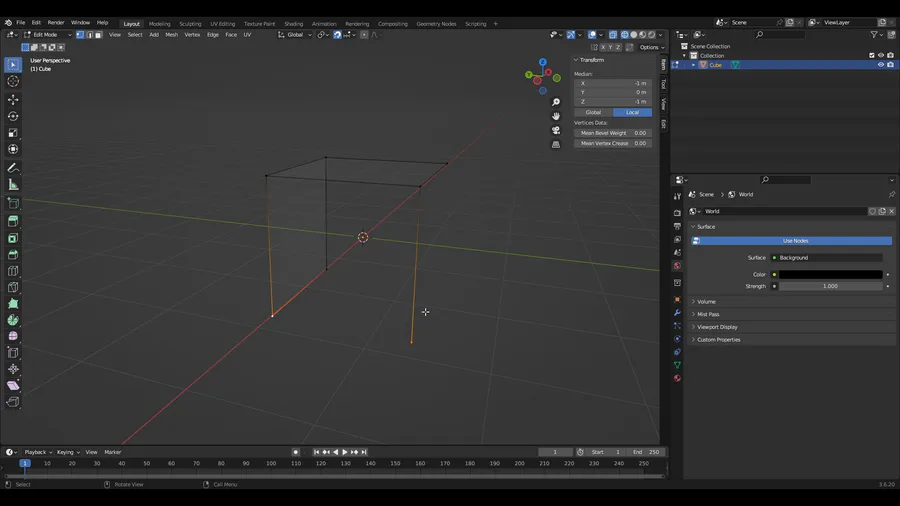Open the Edit Mode dropdown
This screenshot has height=506, width=900.
[x=46, y=35]
